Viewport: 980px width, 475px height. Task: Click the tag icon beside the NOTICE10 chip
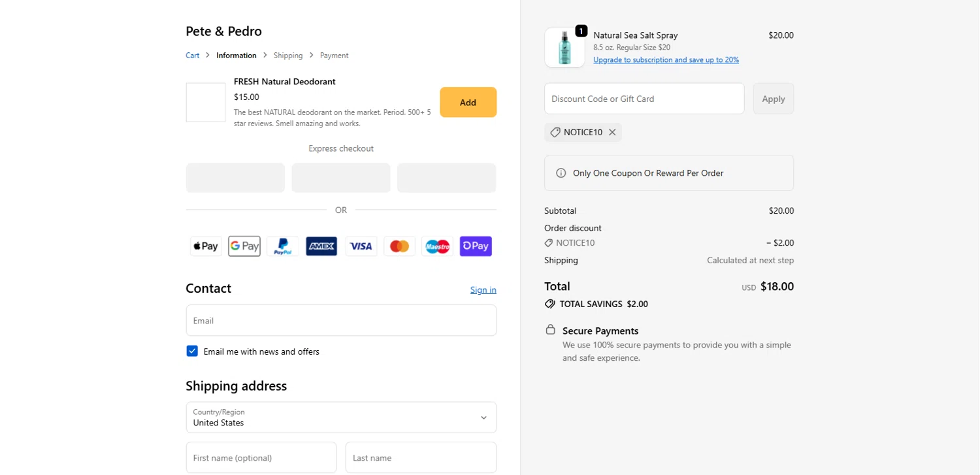555,132
